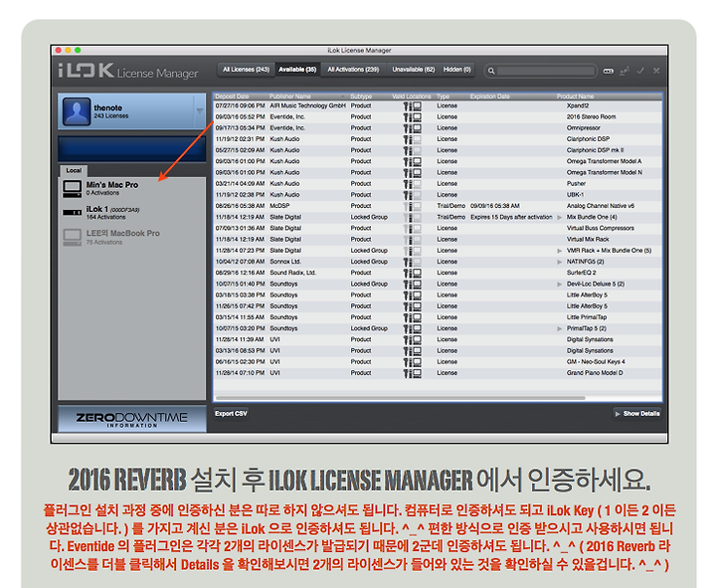Click the valid locations icons for UBK-1

(413, 195)
